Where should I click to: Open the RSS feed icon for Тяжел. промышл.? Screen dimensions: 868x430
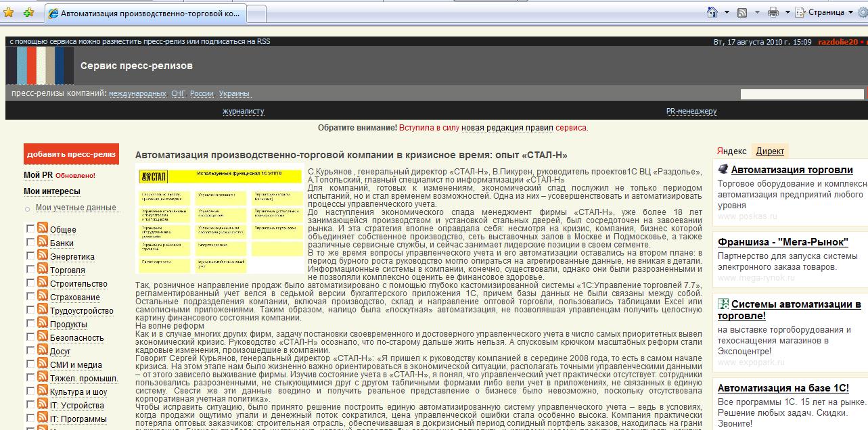43,377
